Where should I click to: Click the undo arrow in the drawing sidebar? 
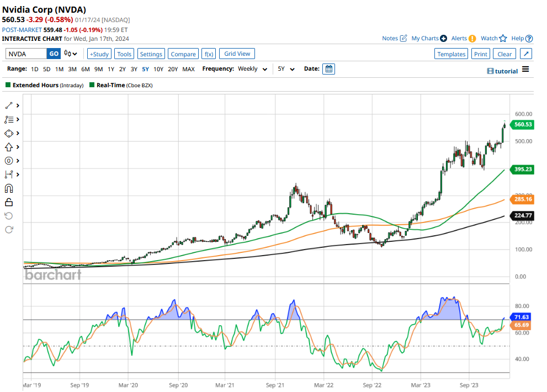pyautogui.click(x=9, y=216)
